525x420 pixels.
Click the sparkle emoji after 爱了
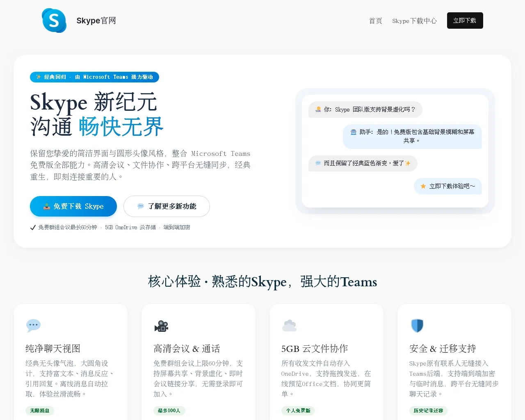[x=408, y=163]
